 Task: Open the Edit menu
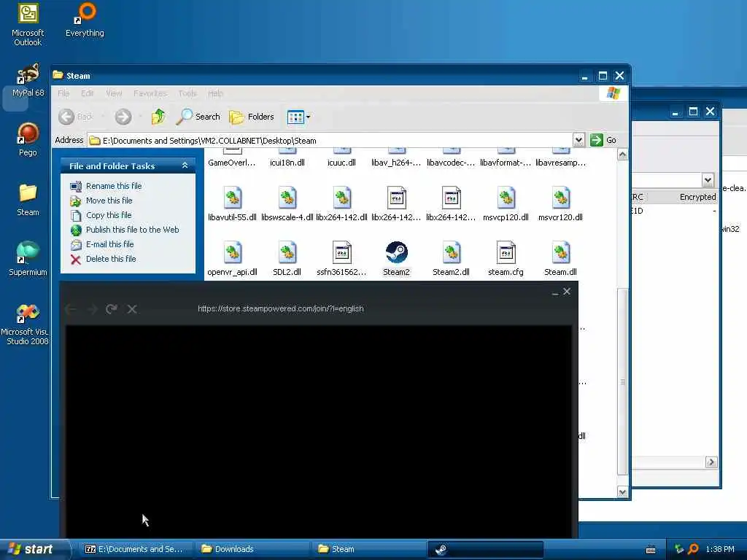88,93
